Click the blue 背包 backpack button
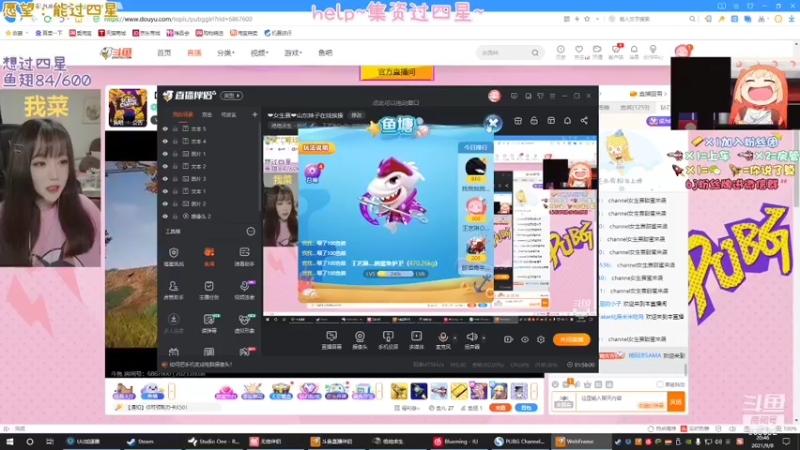This screenshot has width=800, height=450. pyautogui.click(x=526, y=408)
